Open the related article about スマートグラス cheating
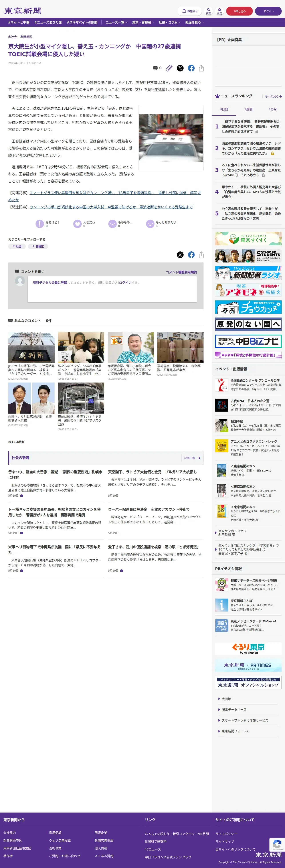The image size is (285, 868). pyautogui.click(x=105, y=196)
